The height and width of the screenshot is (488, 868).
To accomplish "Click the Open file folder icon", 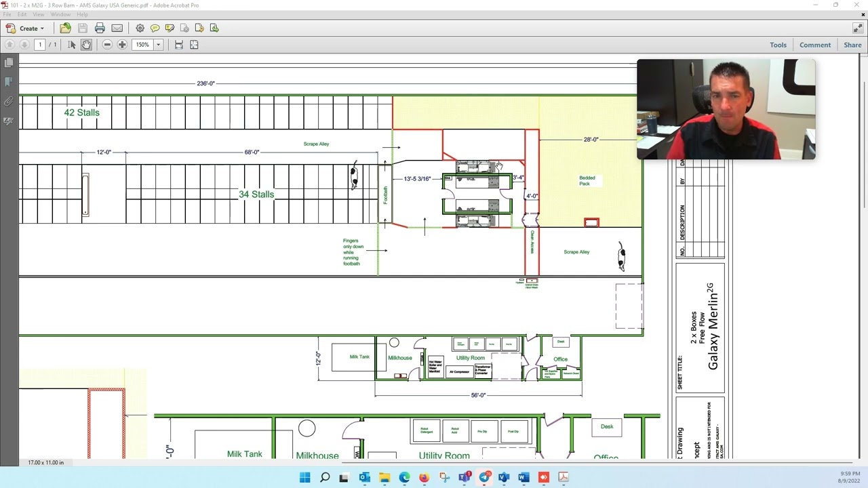I will tap(65, 28).
